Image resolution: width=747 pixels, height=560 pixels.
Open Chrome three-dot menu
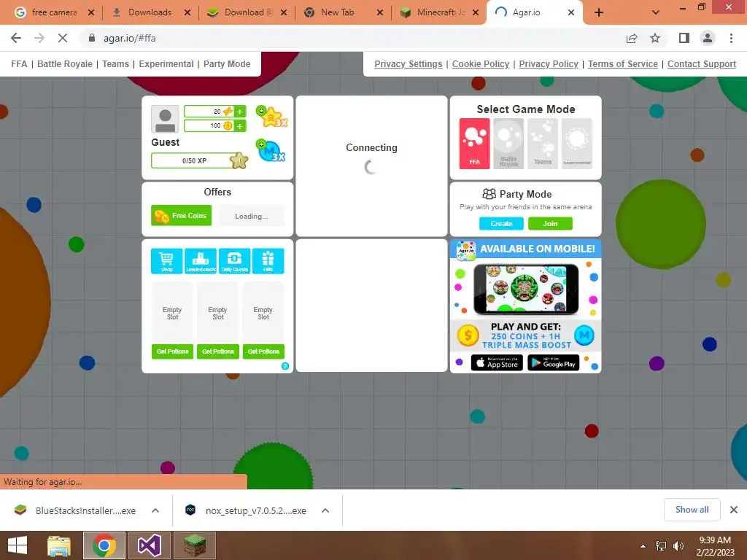coord(731,38)
